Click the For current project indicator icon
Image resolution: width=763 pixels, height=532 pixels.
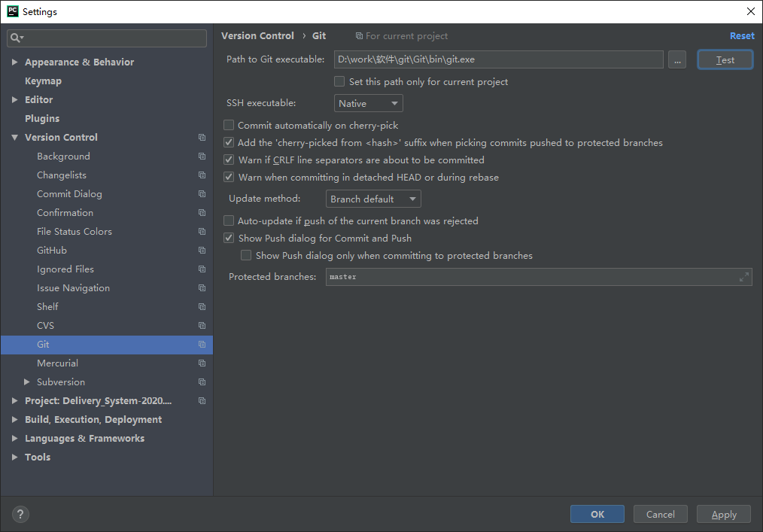coord(359,36)
